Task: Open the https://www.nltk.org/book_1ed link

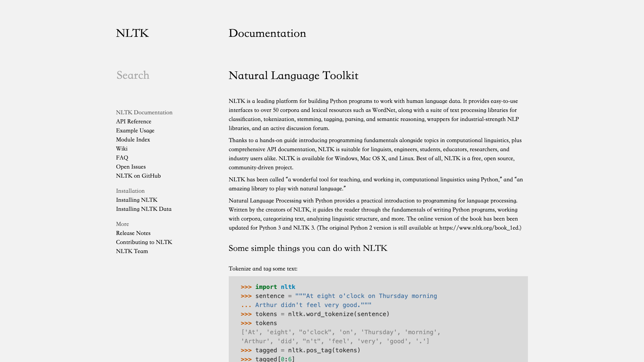Action: pos(479,228)
